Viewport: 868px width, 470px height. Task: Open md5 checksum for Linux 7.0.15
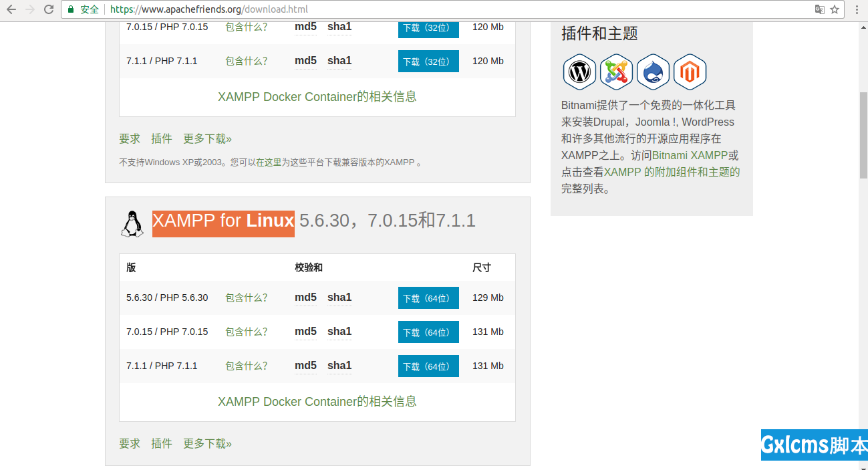[x=305, y=332]
